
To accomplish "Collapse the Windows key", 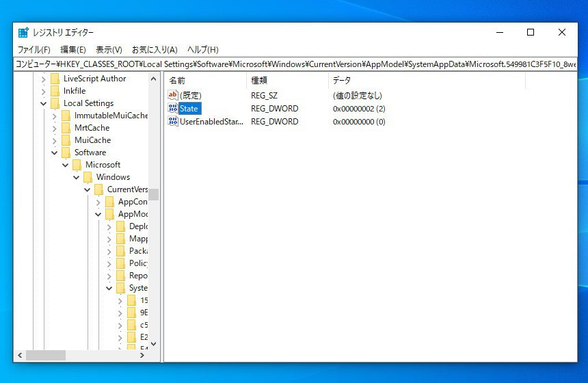I will coord(76,177).
